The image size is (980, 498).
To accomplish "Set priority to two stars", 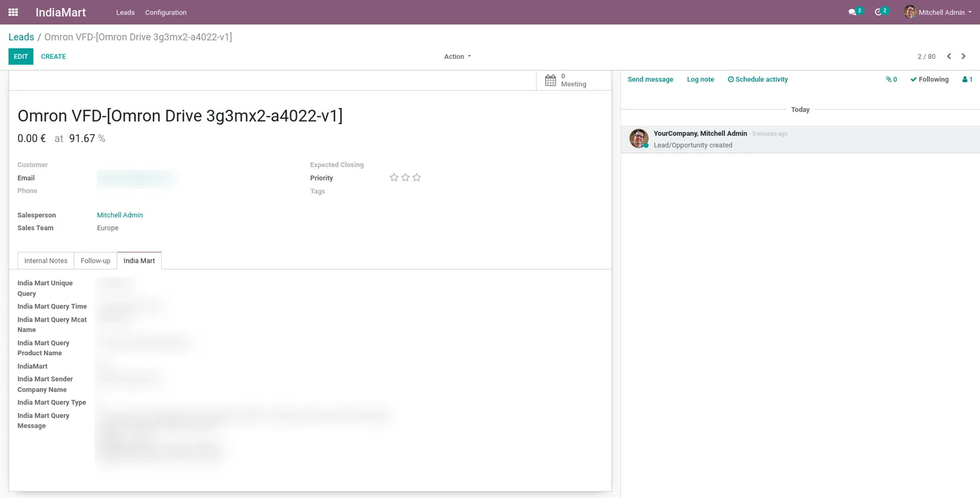I will pos(405,178).
